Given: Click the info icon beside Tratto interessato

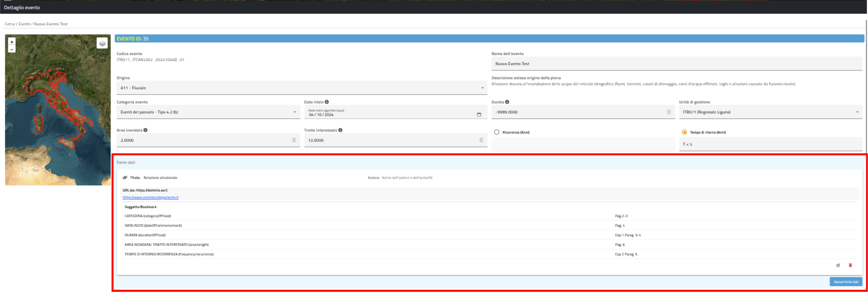Looking at the screenshot, I should (x=340, y=130).
